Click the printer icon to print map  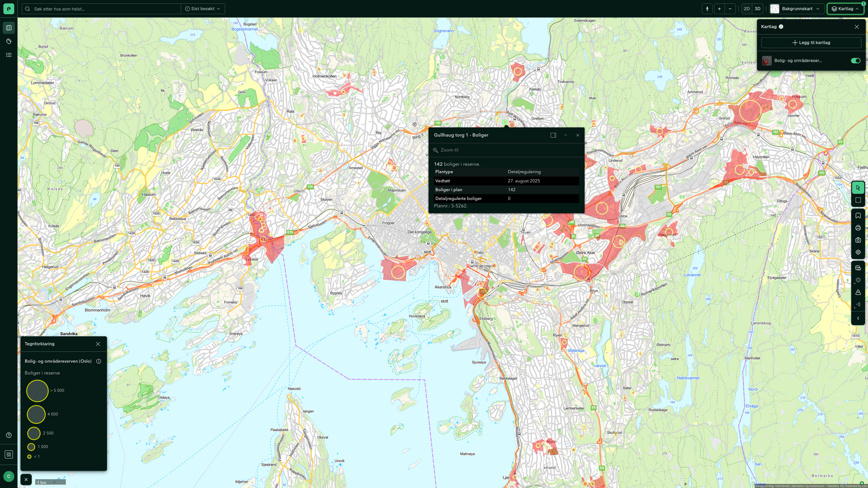click(858, 228)
